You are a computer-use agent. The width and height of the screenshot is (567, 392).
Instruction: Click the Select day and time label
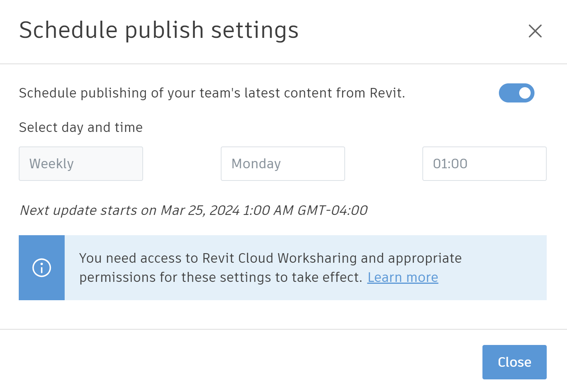pos(81,127)
